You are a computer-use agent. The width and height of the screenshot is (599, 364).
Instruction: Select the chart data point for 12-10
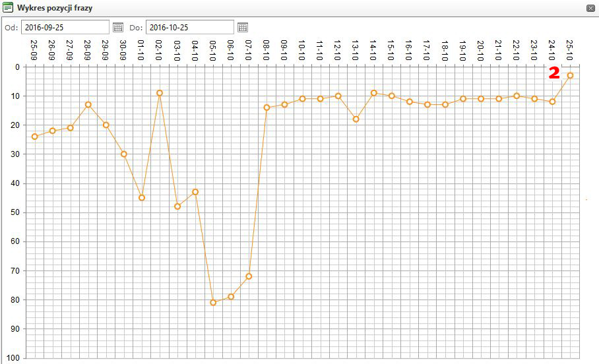pyautogui.click(x=338, y=96)
